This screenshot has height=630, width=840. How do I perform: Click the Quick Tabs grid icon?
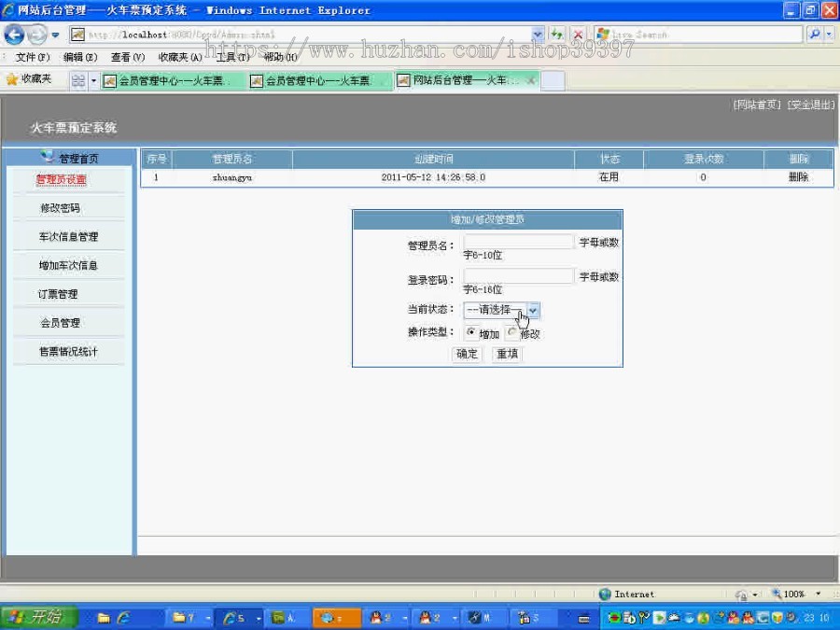78,80
